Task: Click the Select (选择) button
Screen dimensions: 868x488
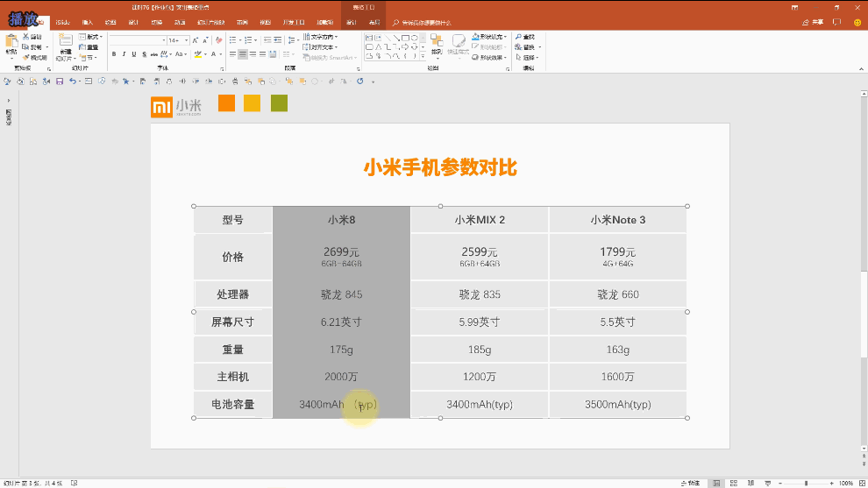Action: click(x=526, y=58)
